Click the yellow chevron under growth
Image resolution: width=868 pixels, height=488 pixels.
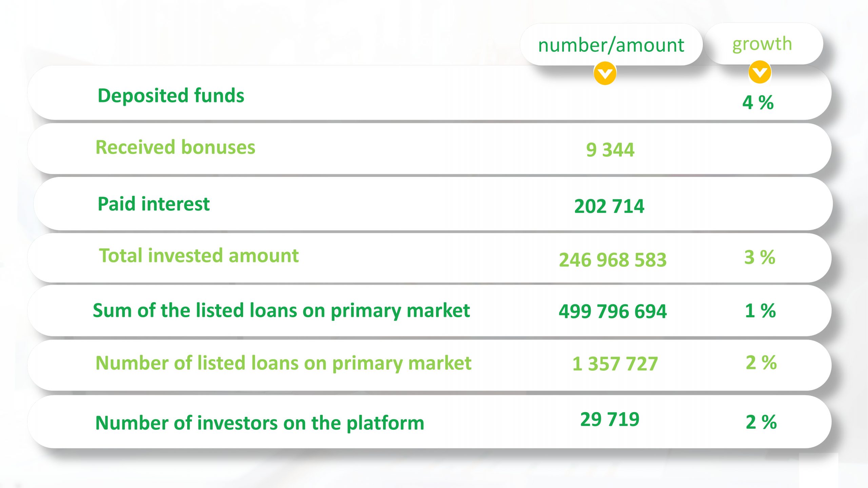tap(760, 72)
